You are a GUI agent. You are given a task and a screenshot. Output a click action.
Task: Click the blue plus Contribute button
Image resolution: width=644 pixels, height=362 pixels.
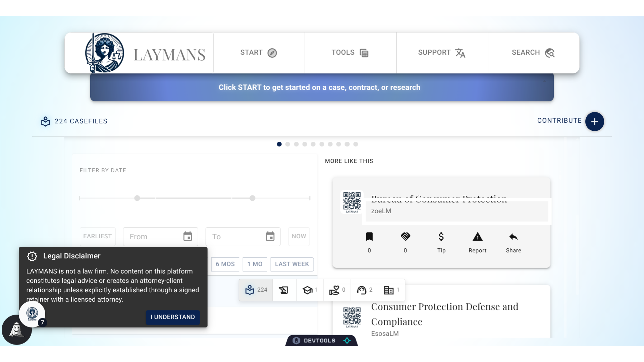tap(594, 121)
